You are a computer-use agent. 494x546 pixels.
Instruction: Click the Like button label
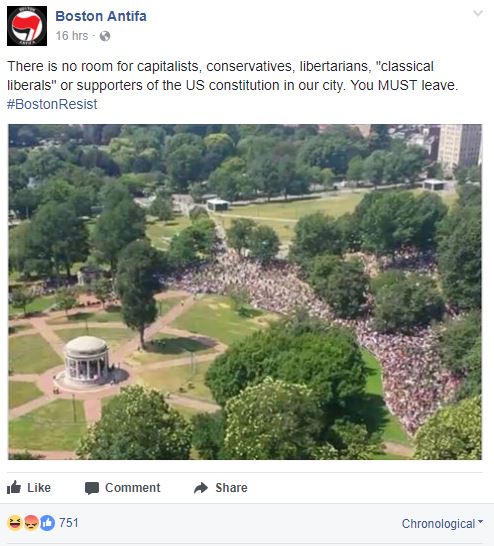point(39,488)
